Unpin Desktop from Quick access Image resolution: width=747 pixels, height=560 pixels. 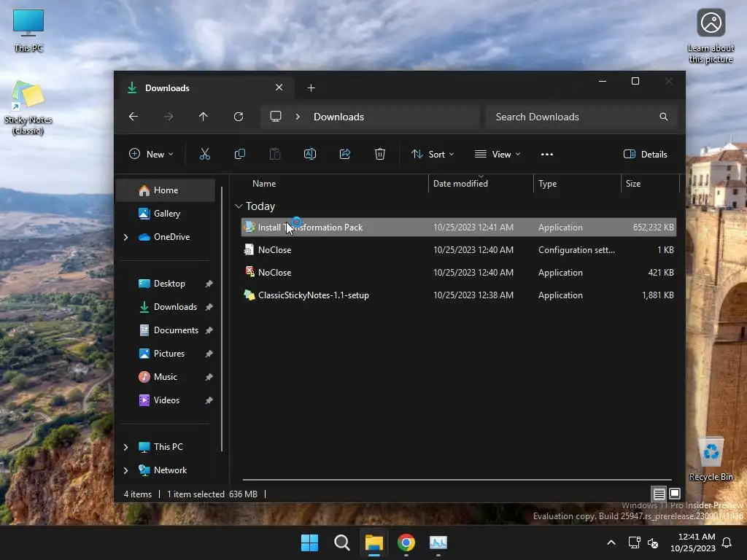pos(209,284)
